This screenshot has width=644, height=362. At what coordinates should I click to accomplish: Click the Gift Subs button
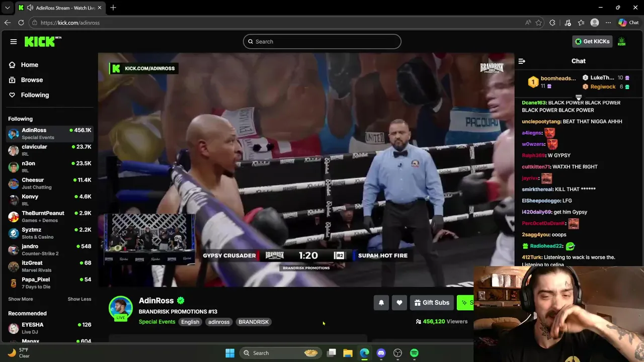click(x=432, y=303)
